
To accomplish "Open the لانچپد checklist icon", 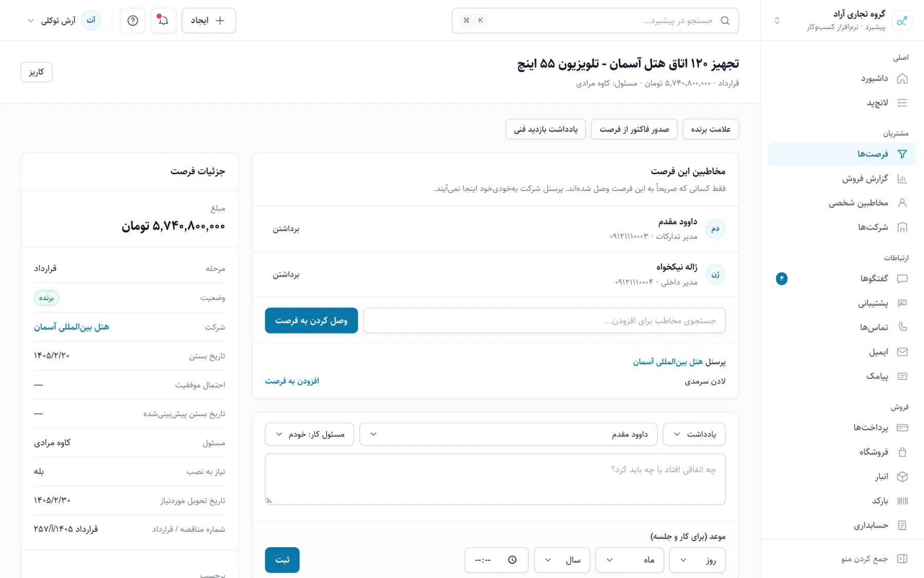I will click(x=902, y=103).
